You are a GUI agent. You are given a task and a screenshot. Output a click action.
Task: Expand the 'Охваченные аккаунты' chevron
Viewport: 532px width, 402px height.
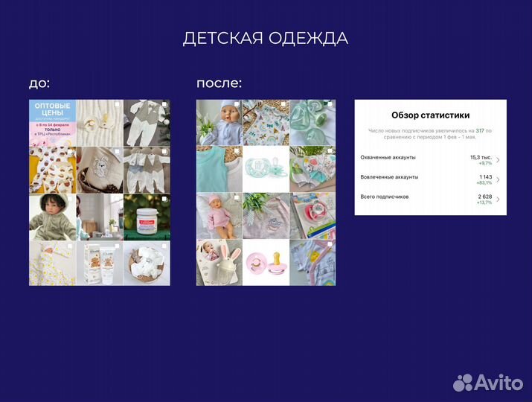click(x=498, y=160)
